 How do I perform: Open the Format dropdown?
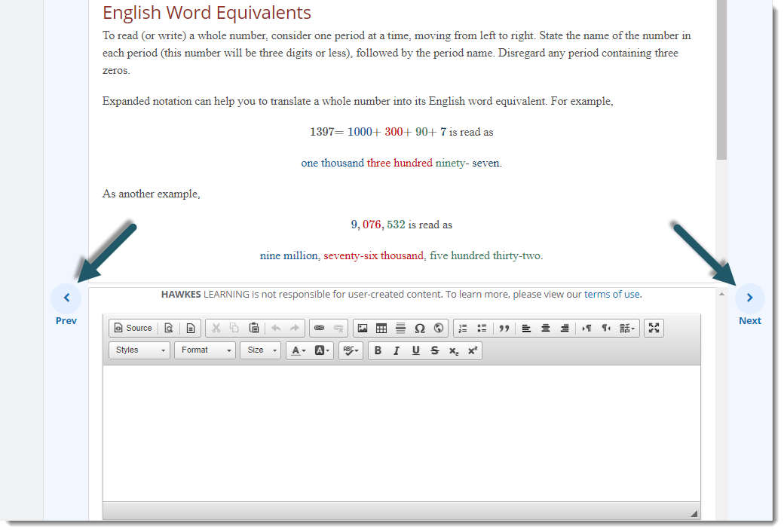pos(205,350)
